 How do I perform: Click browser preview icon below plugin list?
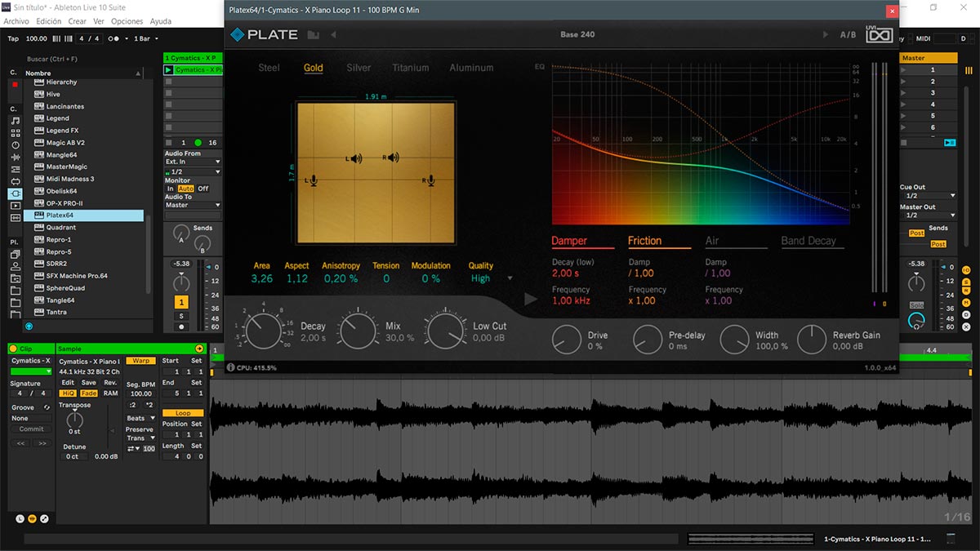pos(29,326)
